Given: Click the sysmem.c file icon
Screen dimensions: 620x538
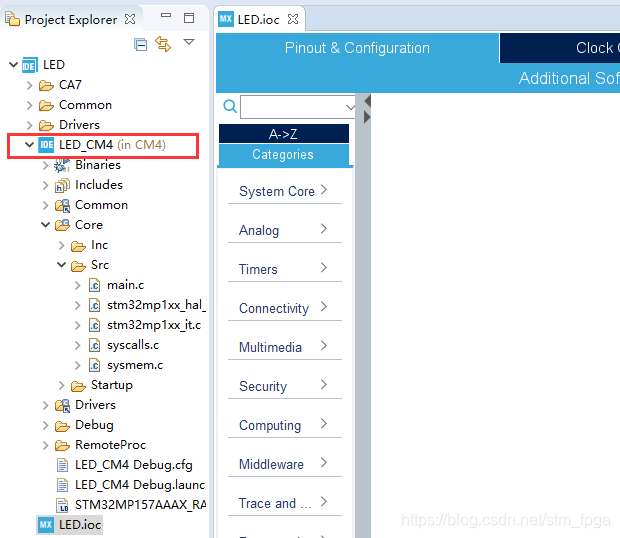Looking at the screenshot, I should [95, 365].
